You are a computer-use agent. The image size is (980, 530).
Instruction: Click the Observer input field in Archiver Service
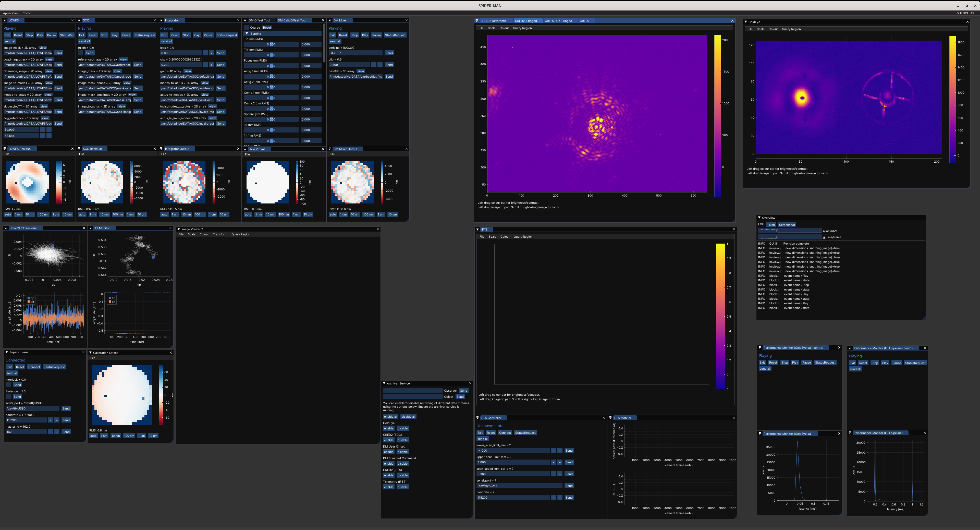tap(412, 391)
